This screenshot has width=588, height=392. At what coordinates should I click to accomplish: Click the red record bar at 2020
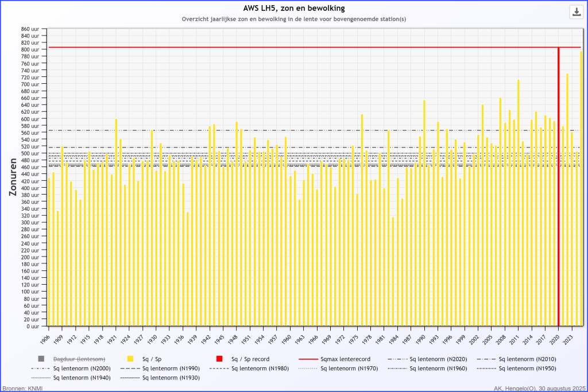click(558, 187)
